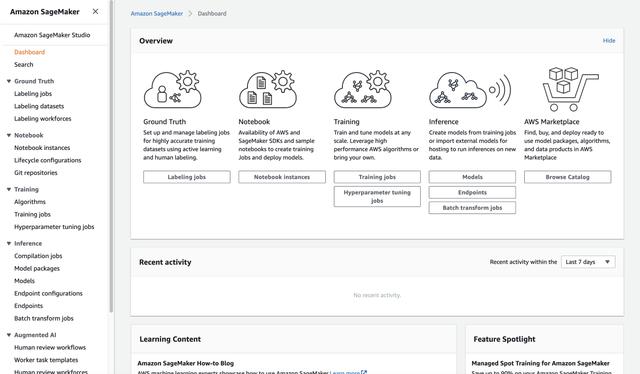
Task: Close the Amazon SageMaker sidebar with X
Action: pos(95,11)
